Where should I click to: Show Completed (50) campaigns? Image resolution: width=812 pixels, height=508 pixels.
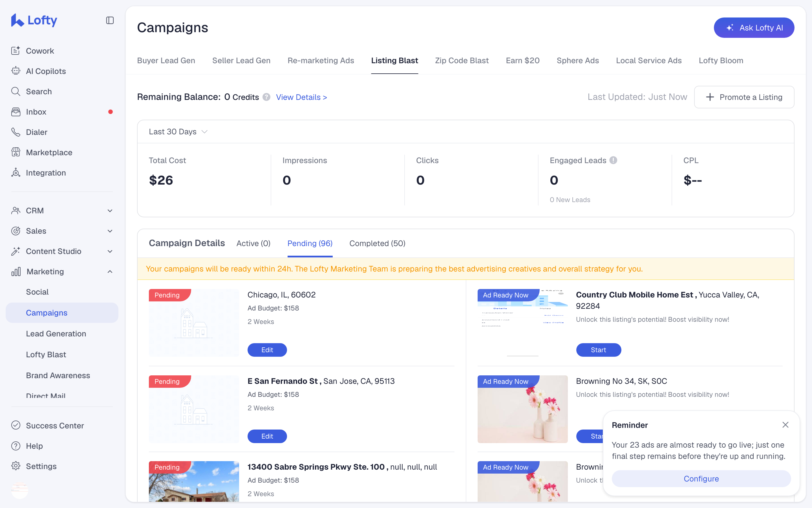pyautogui.click(x=378, y=243)
